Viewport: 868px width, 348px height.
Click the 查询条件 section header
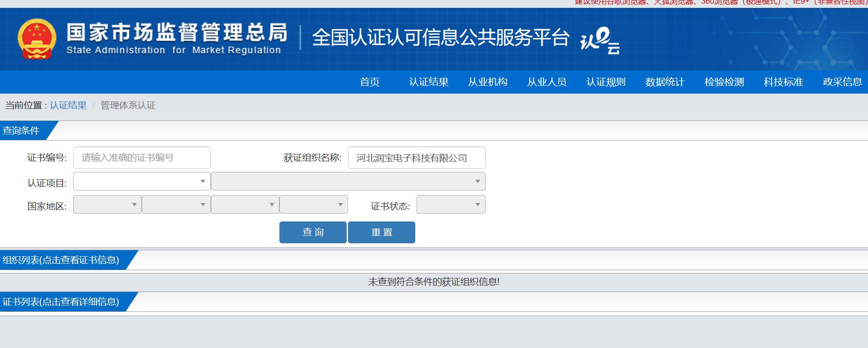[x=21, y=131]
